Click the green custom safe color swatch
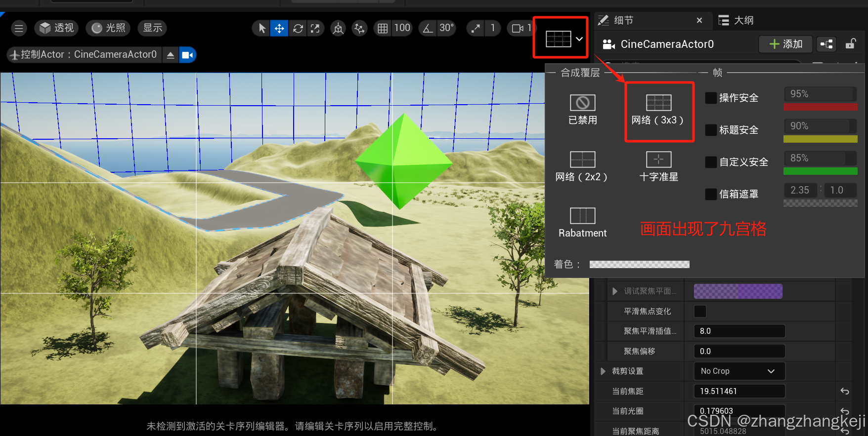Screen dimensions: 868x436 820,171
